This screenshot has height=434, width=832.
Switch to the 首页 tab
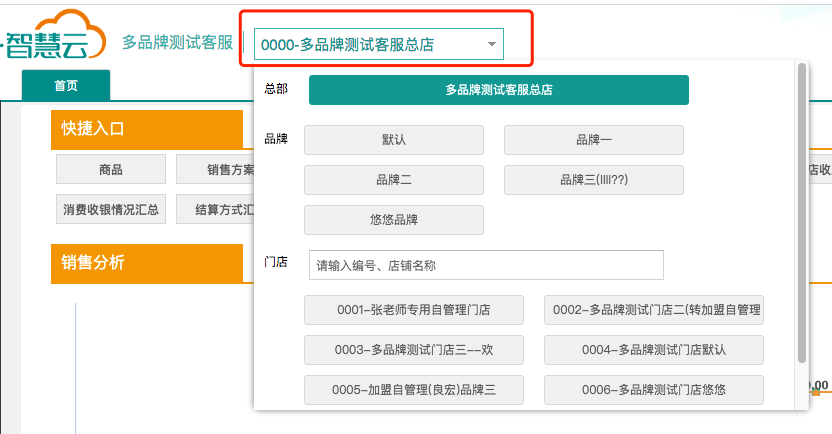click(x=66, y=86)
